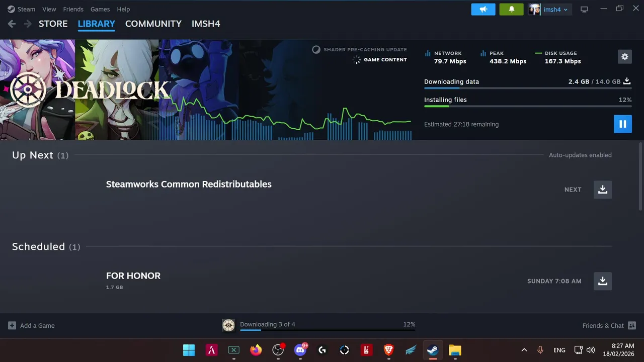Show hidden system tray icons
Viewport: 644px width, 362px height.
pyautogui.click(x=524, y=350)
